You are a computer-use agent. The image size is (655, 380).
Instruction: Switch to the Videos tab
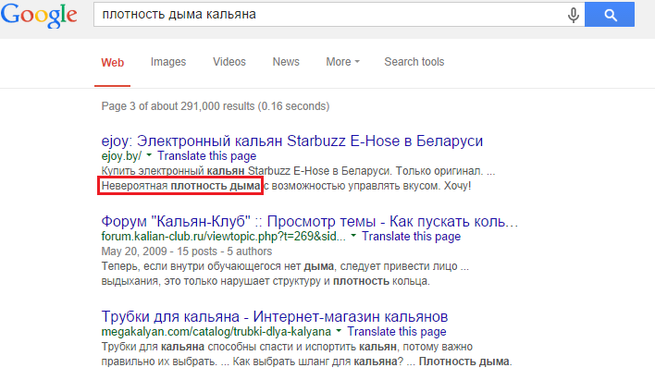229,62
